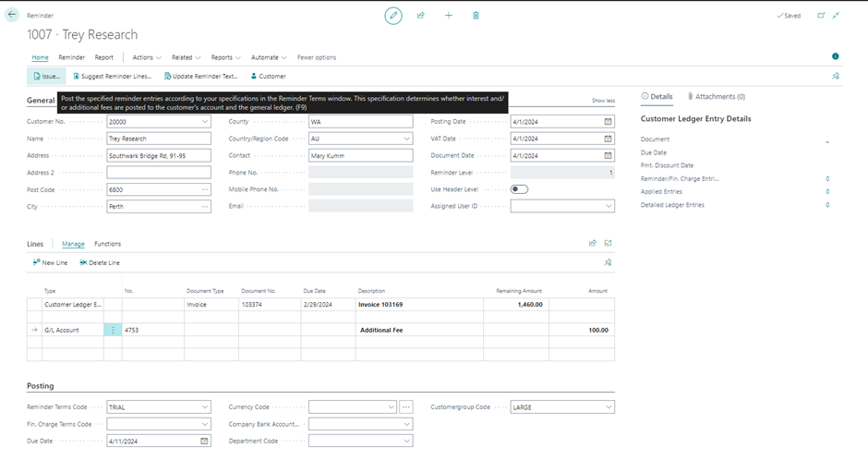Click the Posting section heading
Viewport: 868px width, 472px height.
(x=41, y=385)
